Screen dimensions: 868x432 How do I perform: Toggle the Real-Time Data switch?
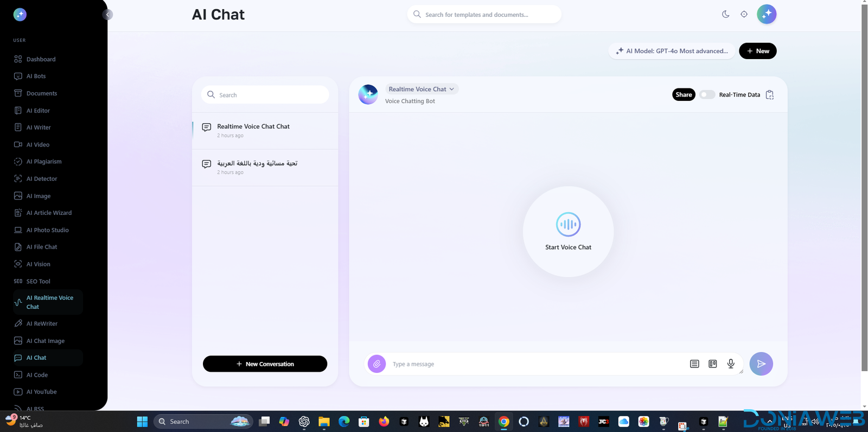tap(706, 94)
